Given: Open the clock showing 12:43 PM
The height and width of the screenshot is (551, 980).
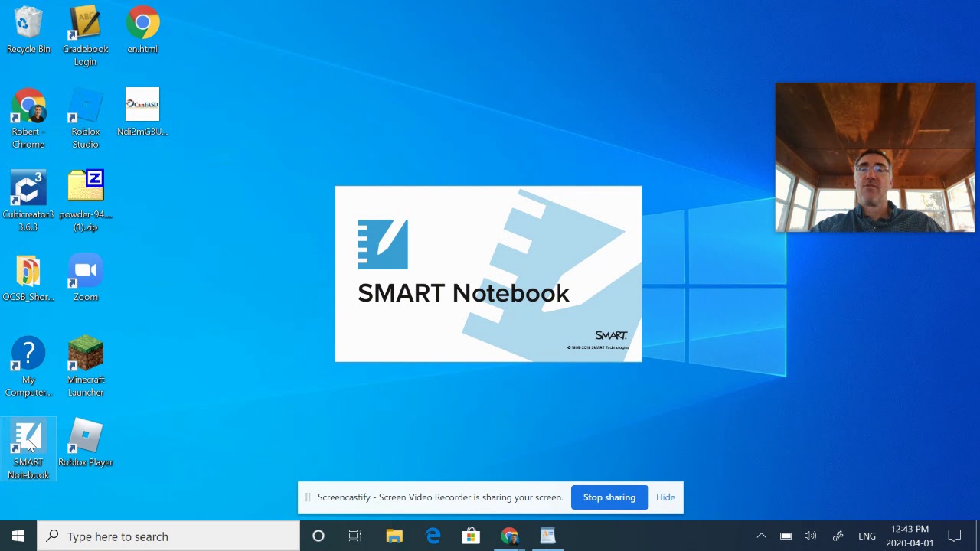Looking at the screenshot, I should (x=910, y=536).
